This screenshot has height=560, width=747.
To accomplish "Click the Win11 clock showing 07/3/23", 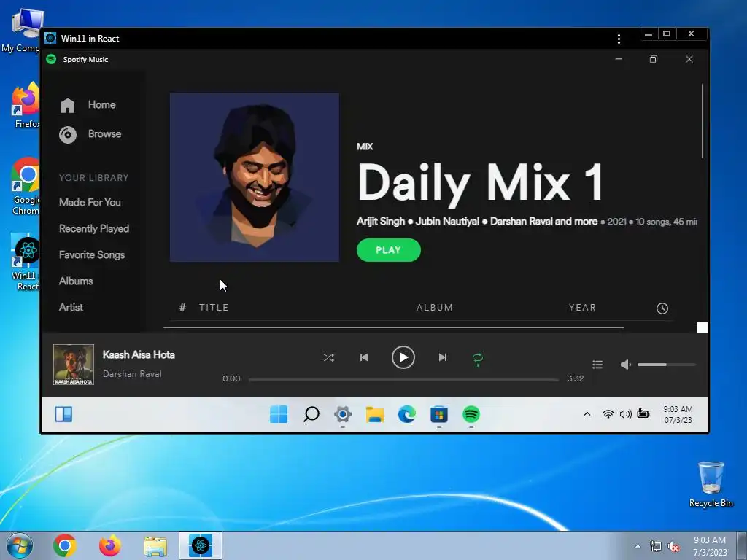I will coord(678,414).
